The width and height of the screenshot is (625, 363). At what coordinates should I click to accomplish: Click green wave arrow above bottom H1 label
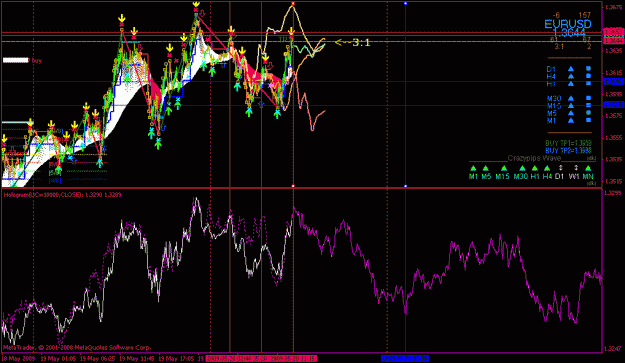pos(535,169)
